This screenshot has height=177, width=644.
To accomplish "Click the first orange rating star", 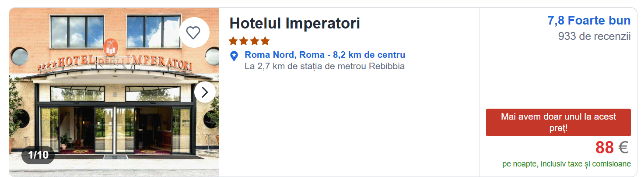I will pos(233,41).
